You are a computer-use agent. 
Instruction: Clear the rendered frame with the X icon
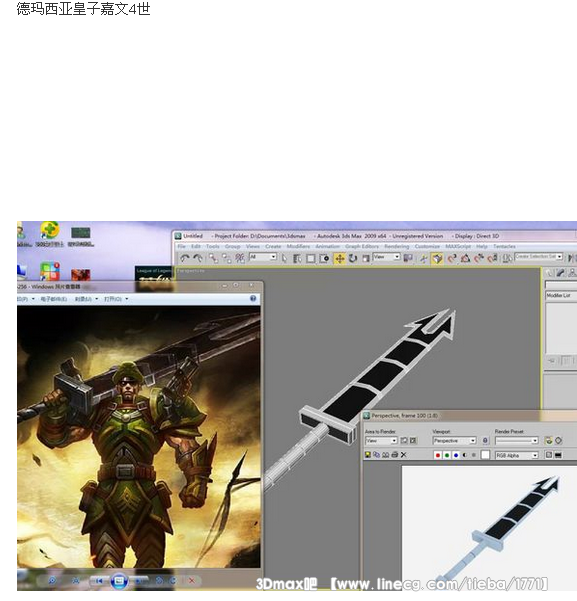click(403, 455)
